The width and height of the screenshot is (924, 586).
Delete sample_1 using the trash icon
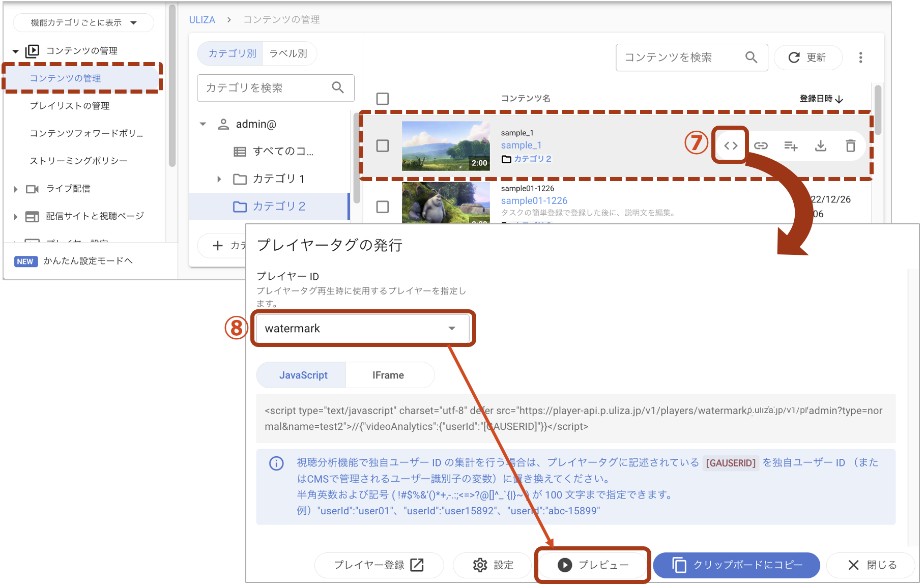click(x=850, y=146)
